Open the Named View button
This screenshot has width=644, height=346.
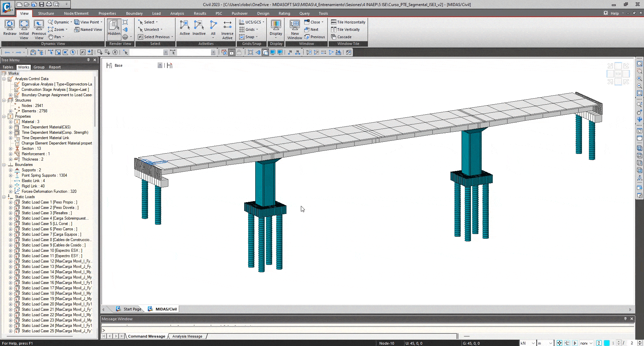click(88, 30)
